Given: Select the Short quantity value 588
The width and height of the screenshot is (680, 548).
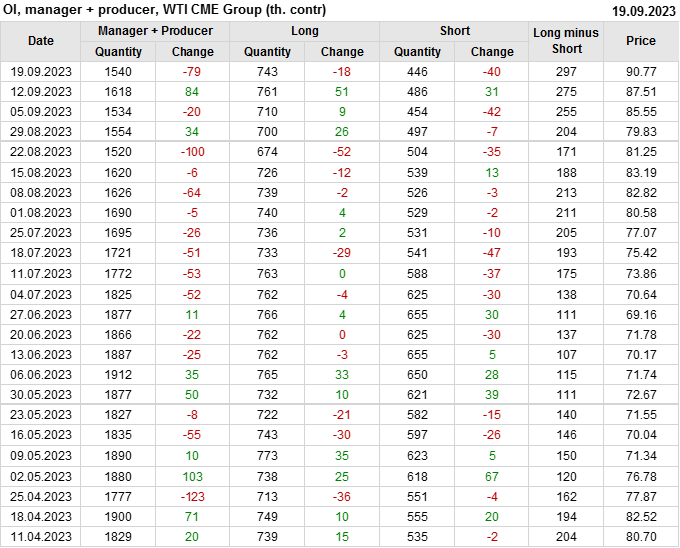Looking at the screenshot, I should [x=417, y=274].
